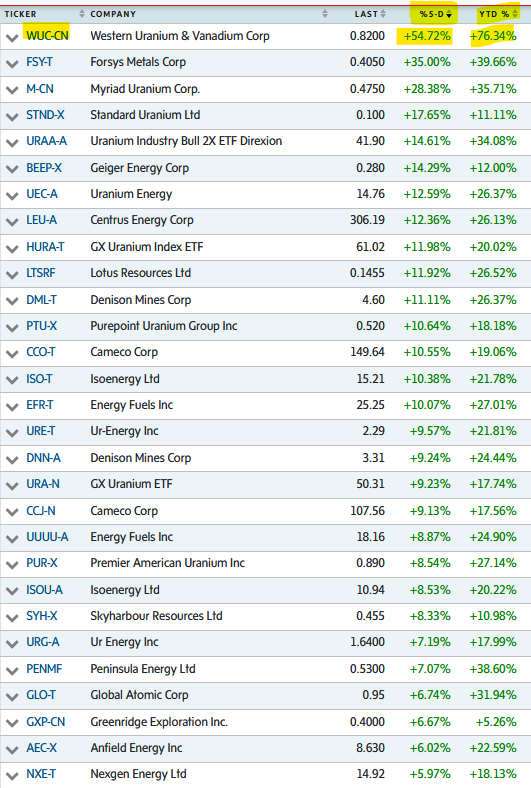The height and width of the screenshot is (788, 531).
Task: Expand the Uranium Energy UEC-A row chevron
Action: (x=12, y=196)
